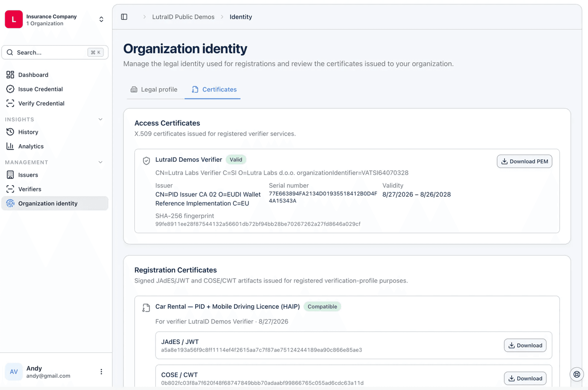Switch to the Legal profile tab
Viewport: 588px width, 390px height.
pos(154,89)
